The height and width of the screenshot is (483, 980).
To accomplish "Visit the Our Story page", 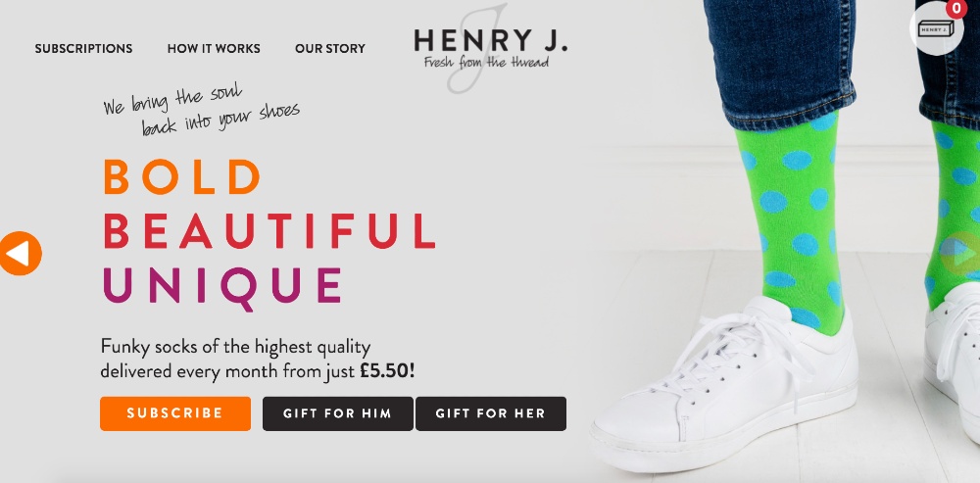I will [330, 49].
